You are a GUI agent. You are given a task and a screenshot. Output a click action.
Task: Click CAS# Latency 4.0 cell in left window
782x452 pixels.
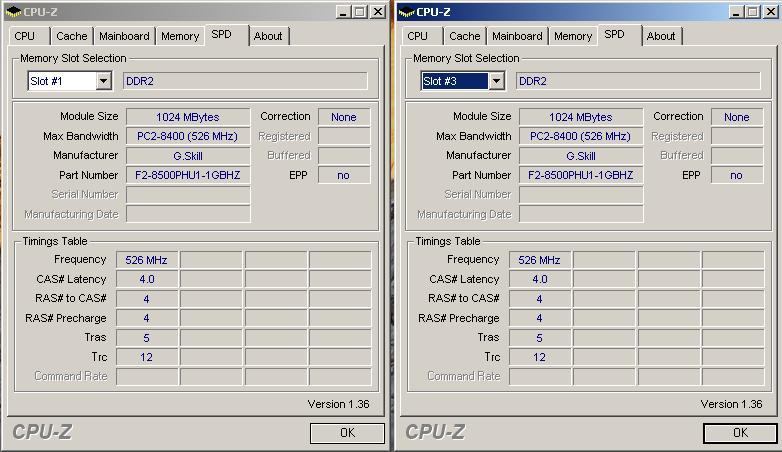pyautogui.click(x=147, y=279)
